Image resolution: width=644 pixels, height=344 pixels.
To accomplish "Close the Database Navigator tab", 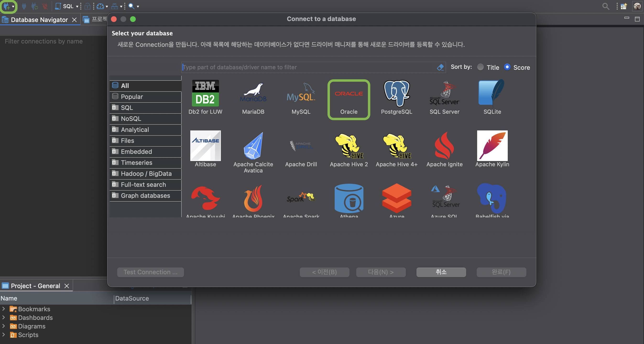I will (x=74, y=20).
